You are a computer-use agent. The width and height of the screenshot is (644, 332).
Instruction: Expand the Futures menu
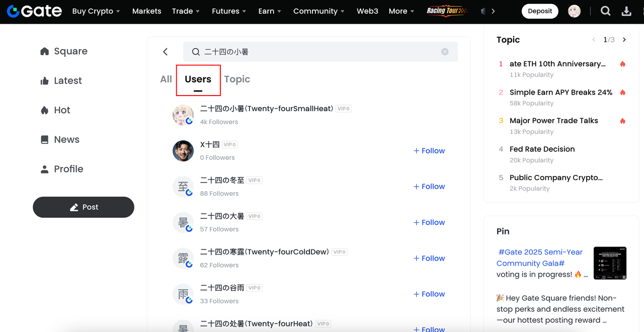[x=229, y=11]
